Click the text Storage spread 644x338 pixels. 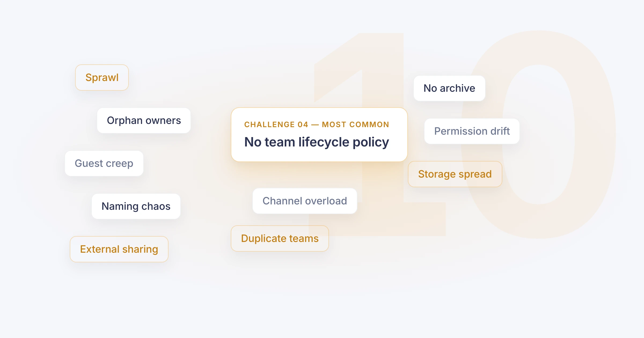click(x=455, y=174)
